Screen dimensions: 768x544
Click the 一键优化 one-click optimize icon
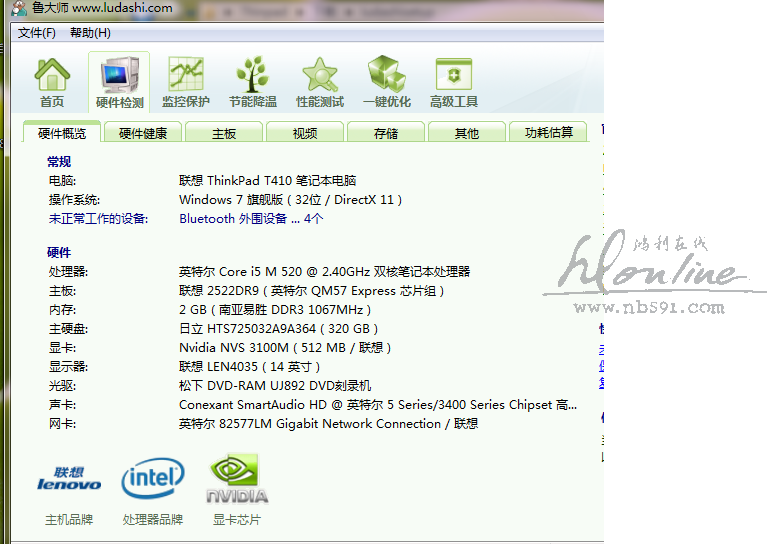387,82
